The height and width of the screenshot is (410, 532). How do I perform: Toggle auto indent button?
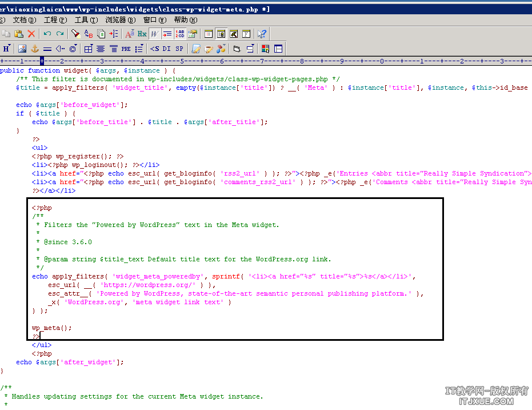(x=167, y=34)
